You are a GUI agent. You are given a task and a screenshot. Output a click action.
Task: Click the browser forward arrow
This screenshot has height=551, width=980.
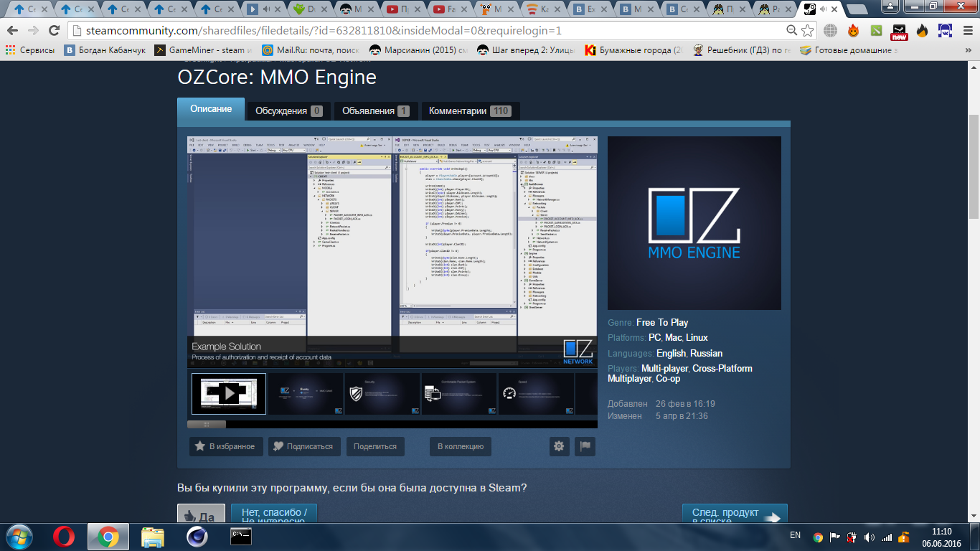coord(33,31)
